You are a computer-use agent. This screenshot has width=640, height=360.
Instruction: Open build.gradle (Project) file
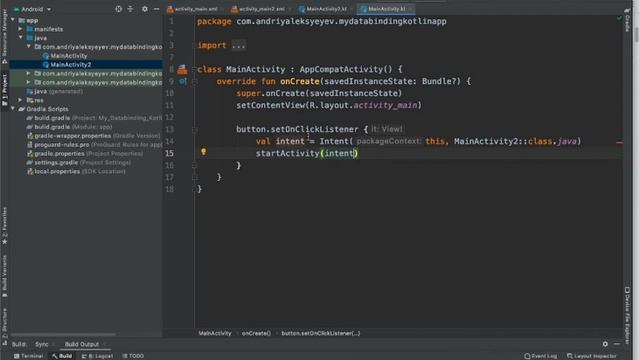pyautogui.click(x=94, y=118)
